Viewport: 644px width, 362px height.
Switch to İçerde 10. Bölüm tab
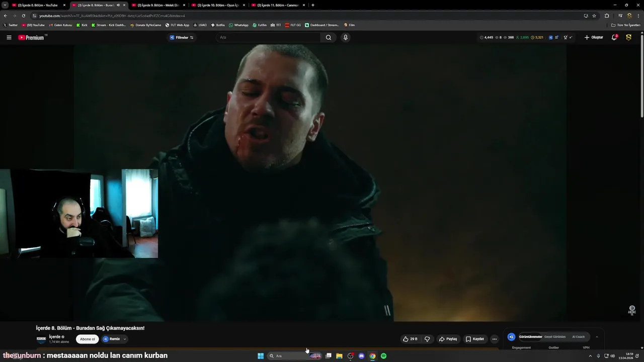218,5
